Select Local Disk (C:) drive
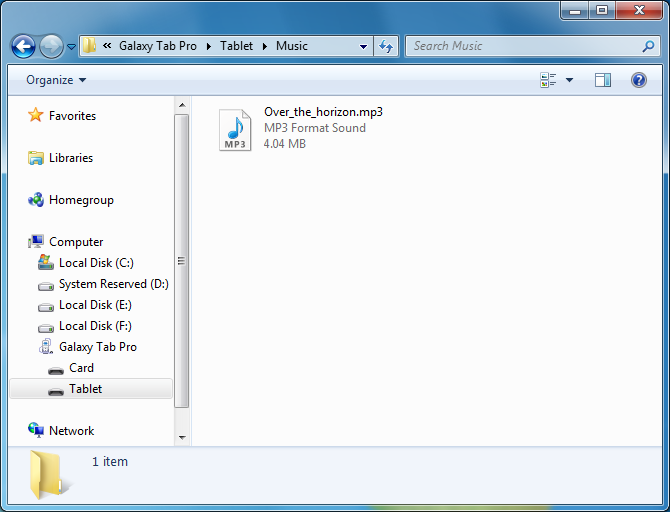This screenshot has width=670, height=512. (95, 263)
